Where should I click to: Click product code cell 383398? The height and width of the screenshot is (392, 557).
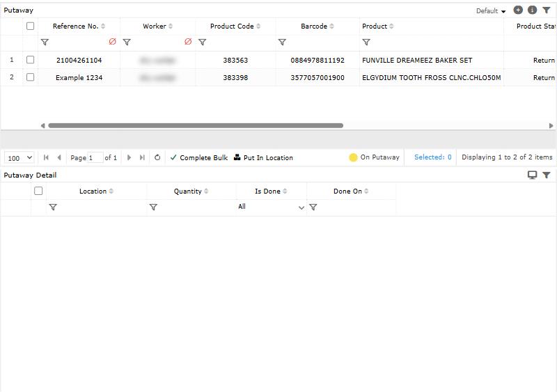coord(235,77)
